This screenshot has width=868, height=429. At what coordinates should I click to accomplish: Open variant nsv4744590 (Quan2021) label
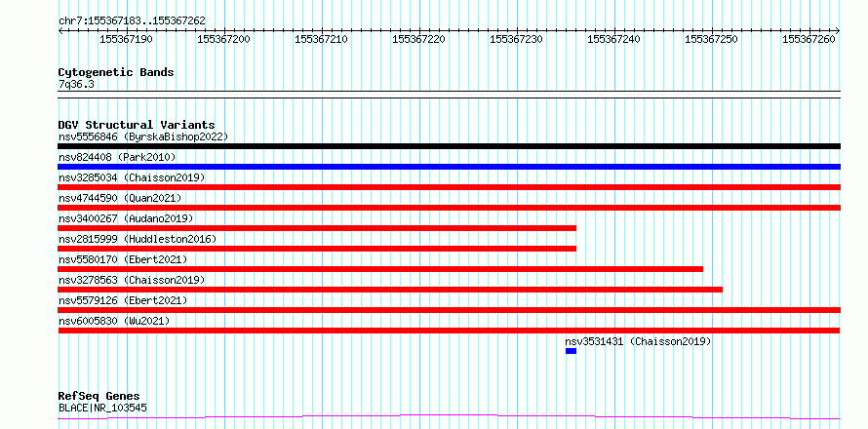tap(120, 198)
